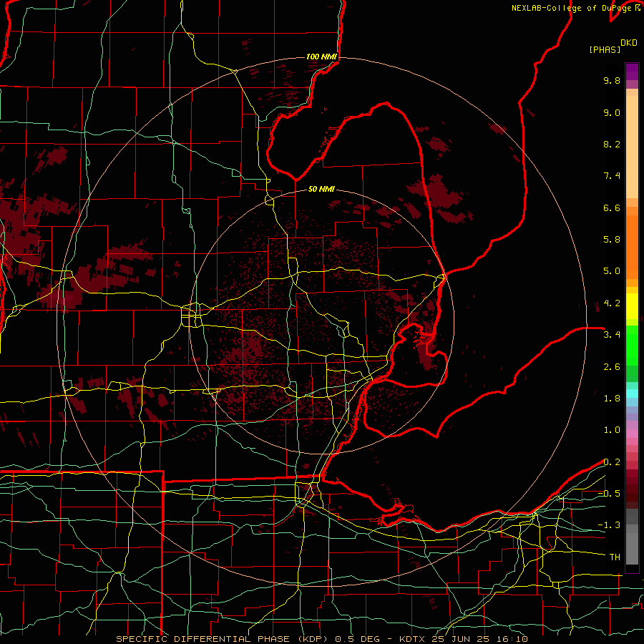
Task: Click the 3.4 legend value
Action: (612, 335)
